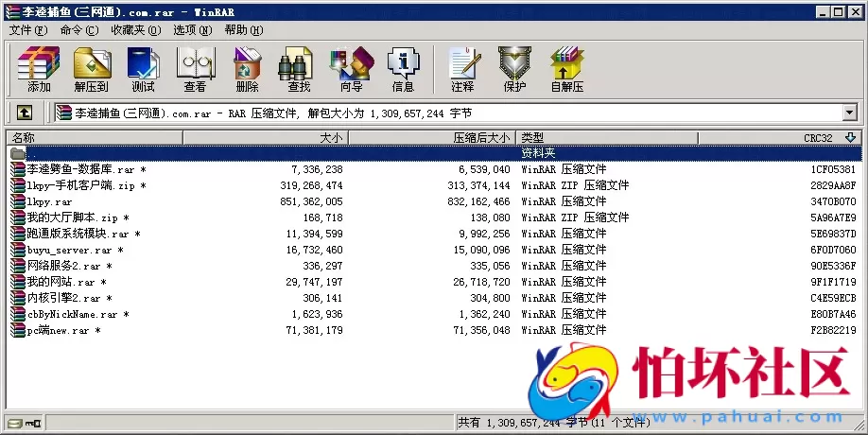Image resolution: width=868 pixels, height=435 pixels.
Task: Open the Options (选项) menu
Action: [x=192, y=30]
